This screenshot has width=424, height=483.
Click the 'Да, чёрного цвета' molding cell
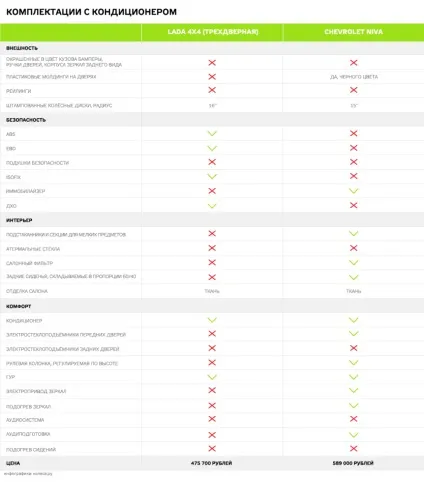[x=354, y=77]
